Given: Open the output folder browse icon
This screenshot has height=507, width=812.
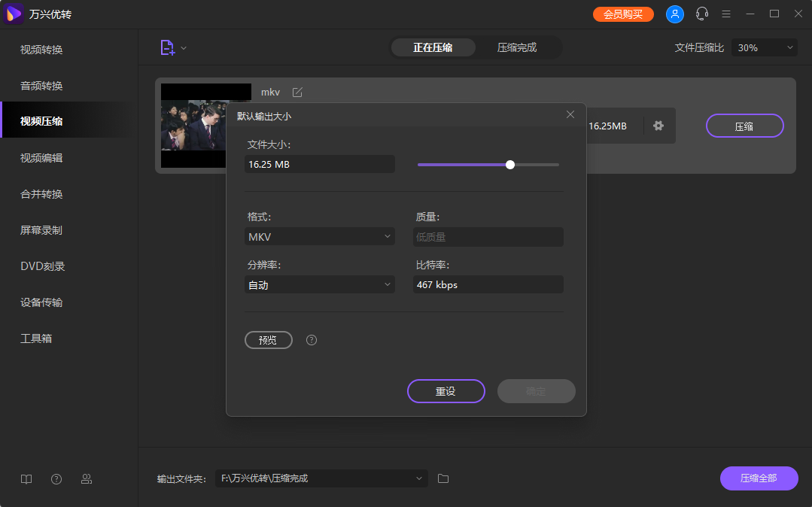Looking at the screenshot, I should (x=442, y=478).
